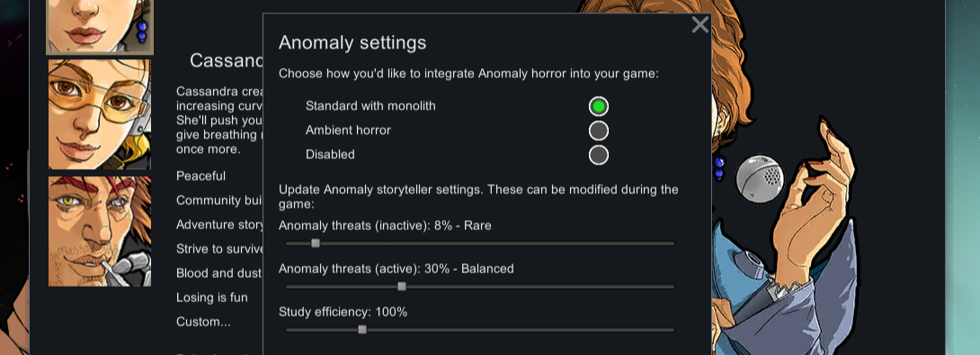Viewport: 980px width, 355px height.
Task: Select Strive to survive difficulty
Action: point(218,249)
